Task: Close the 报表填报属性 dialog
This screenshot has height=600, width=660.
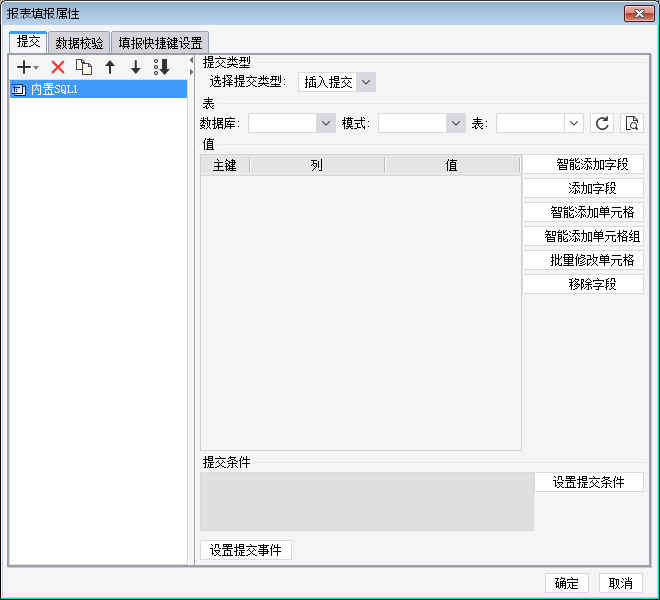Action: pyautogui.click(x=639, y=13)
